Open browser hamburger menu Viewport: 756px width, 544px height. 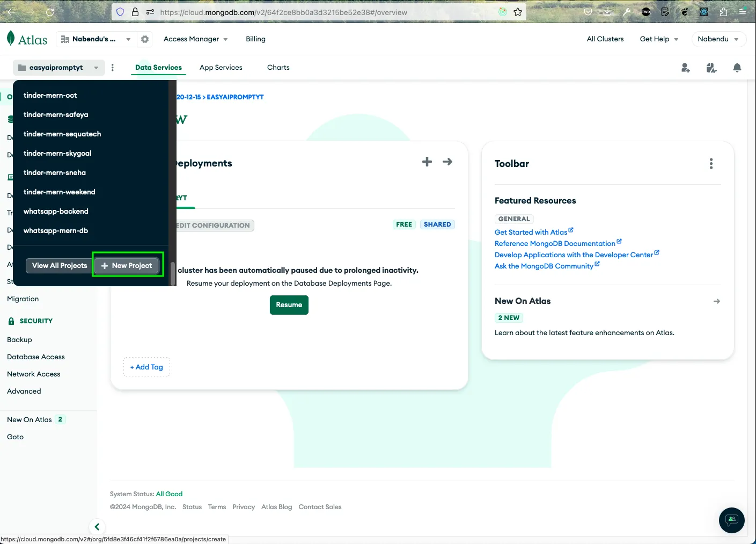coord(743,12)
